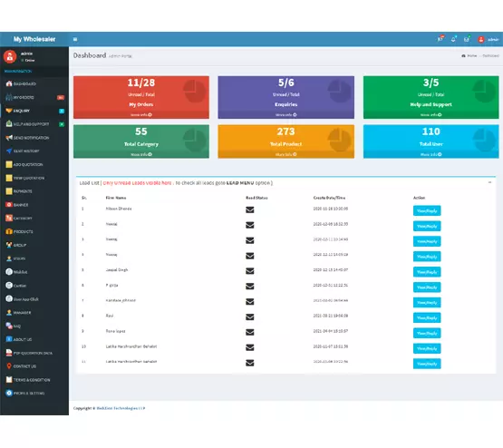The width and height of the screenshot is (503, 448).
Task: Click the Wishlist round icon in sidebar
Action: pyautogui.click(x=9, y=272)
